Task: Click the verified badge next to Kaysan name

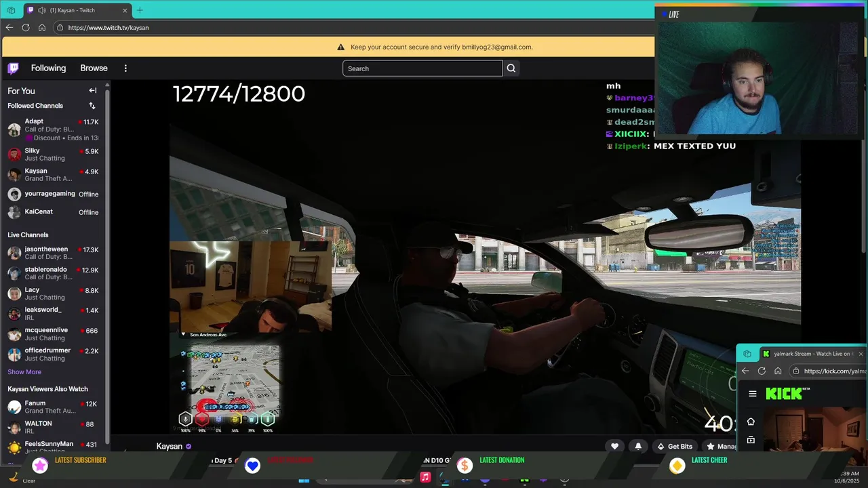Action: click(x=189, y=447)
